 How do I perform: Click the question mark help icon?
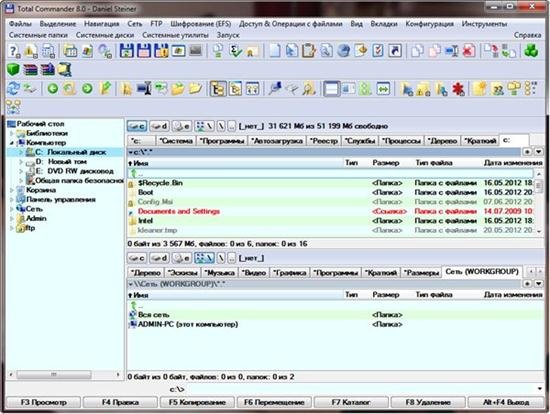pos(14,52)
